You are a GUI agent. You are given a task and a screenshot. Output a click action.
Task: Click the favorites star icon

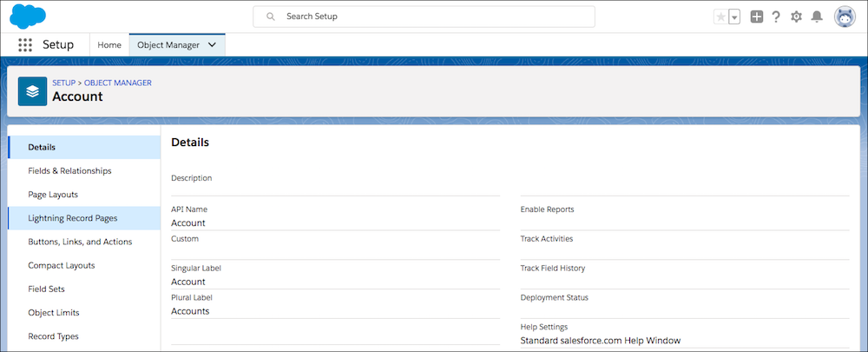click(x=720, y=17)
